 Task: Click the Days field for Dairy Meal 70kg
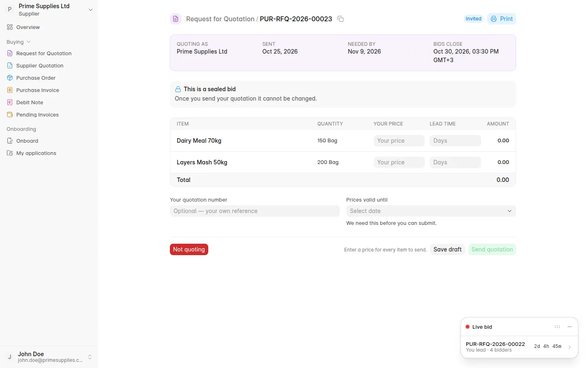pos(455,141)
